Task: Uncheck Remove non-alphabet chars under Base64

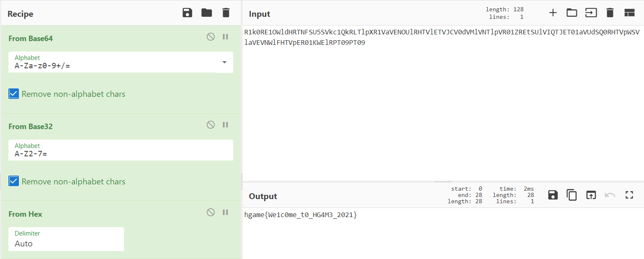Action: pyautogui.click(x=14, y=94)
